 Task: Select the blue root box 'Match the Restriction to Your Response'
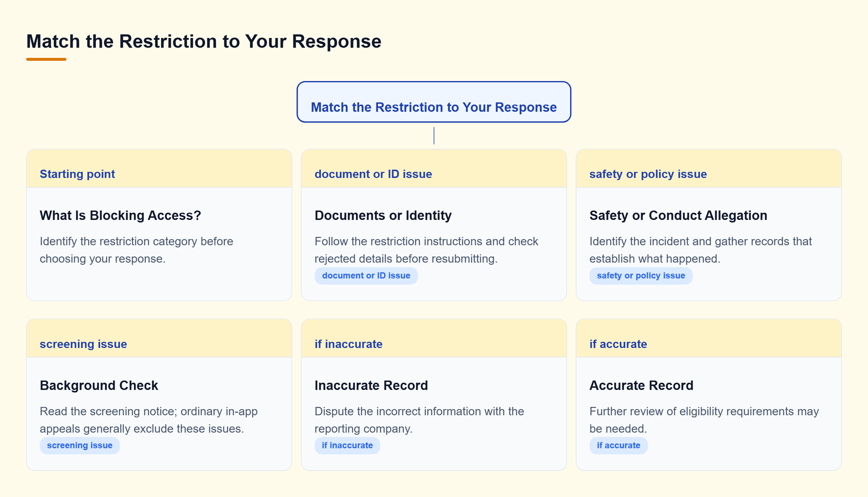pos(434,102)
